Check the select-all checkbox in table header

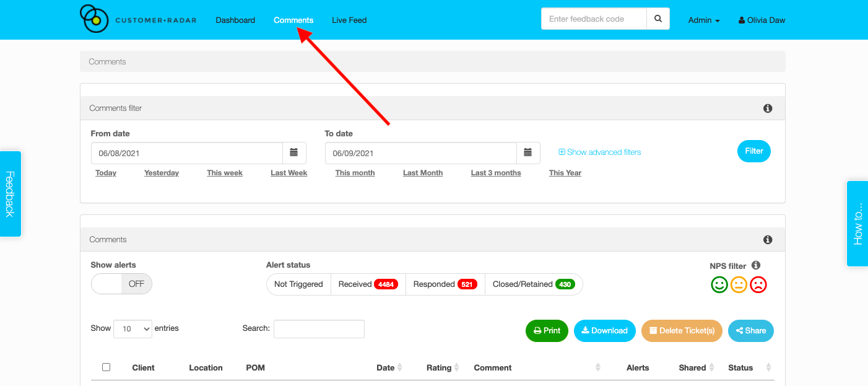[106, 367]
